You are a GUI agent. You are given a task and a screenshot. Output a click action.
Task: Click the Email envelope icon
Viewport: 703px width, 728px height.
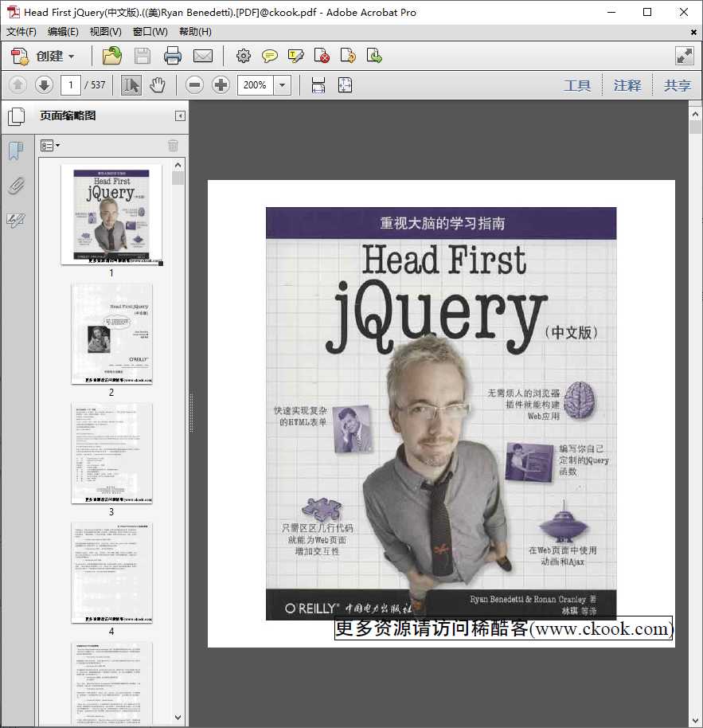[203, 57]
